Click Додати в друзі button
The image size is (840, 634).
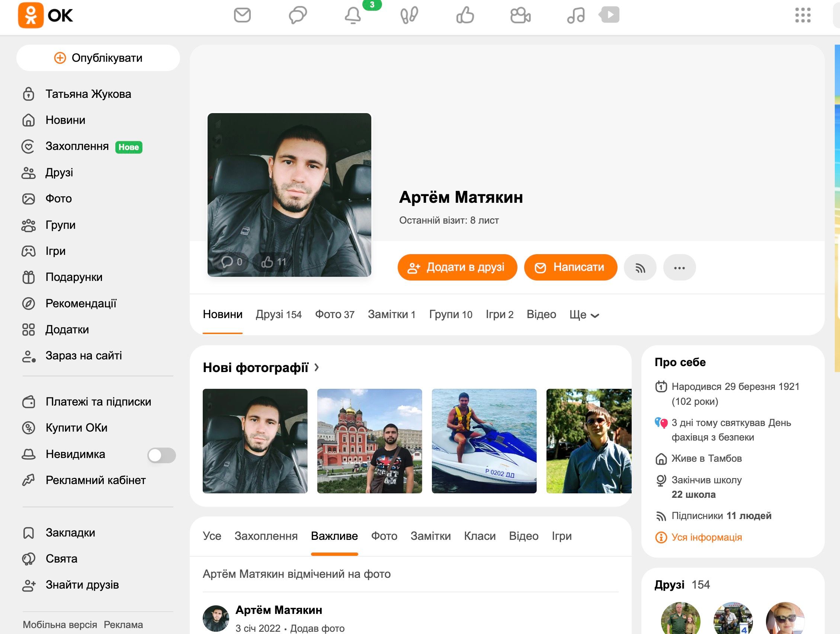(x=457, y=268)
